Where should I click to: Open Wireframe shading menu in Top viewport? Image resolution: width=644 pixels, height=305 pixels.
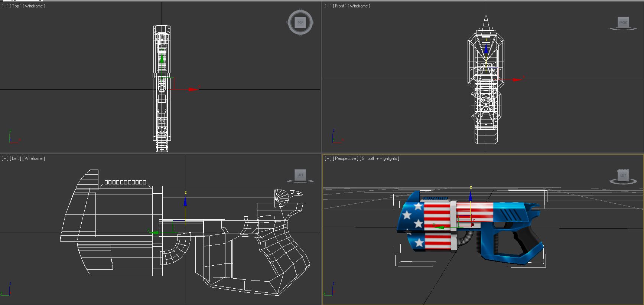34,6
